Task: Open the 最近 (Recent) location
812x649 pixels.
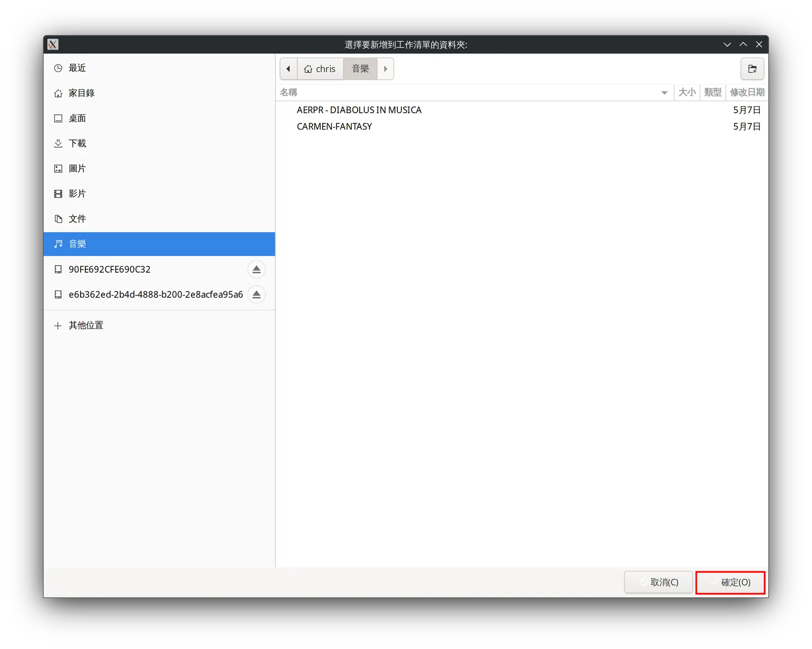Action: (159, 68)
